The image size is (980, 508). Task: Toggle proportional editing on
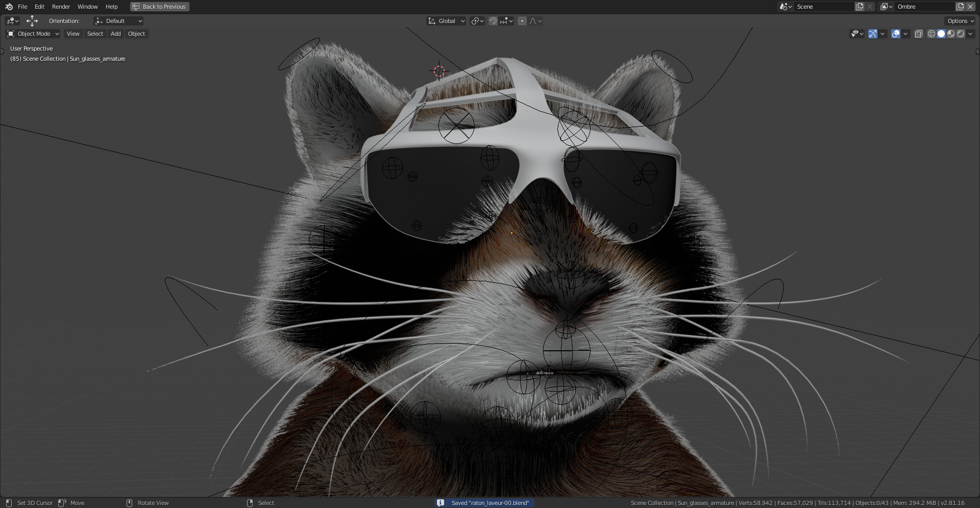tap(522, 21)
